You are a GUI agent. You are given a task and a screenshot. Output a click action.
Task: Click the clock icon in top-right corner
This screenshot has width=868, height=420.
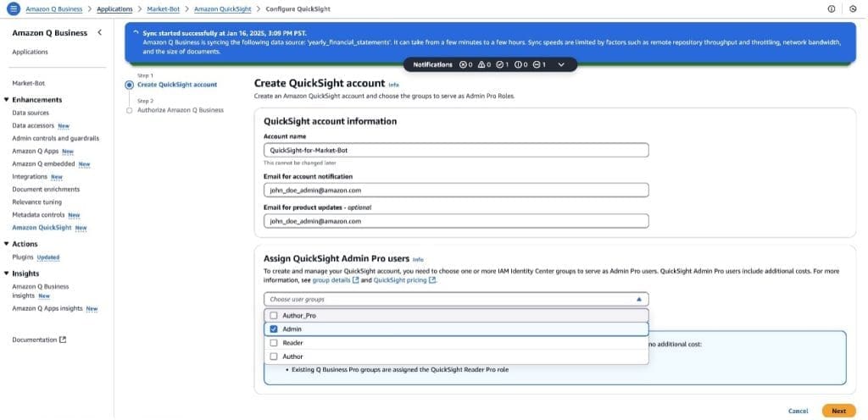point(853,8)
